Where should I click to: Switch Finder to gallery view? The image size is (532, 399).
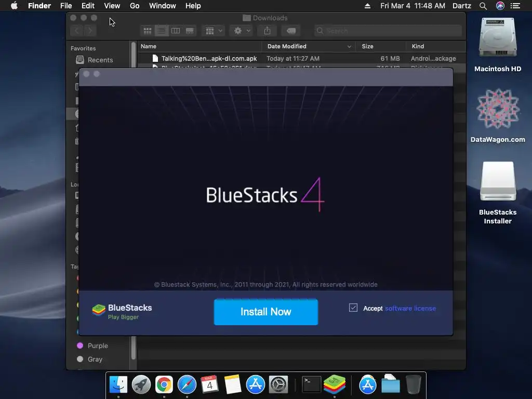pyautogui.click(x=190, y=31)
